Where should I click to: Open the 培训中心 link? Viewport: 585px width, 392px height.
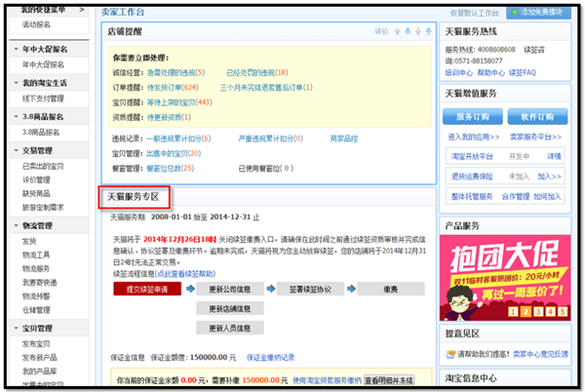(x=459, y=73)
